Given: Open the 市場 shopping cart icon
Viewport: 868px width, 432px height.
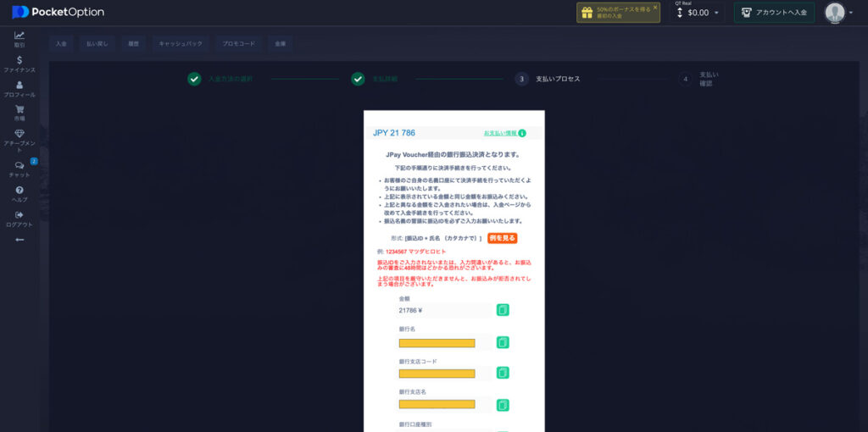Looking at the screenshot, I should pos(19,109).
